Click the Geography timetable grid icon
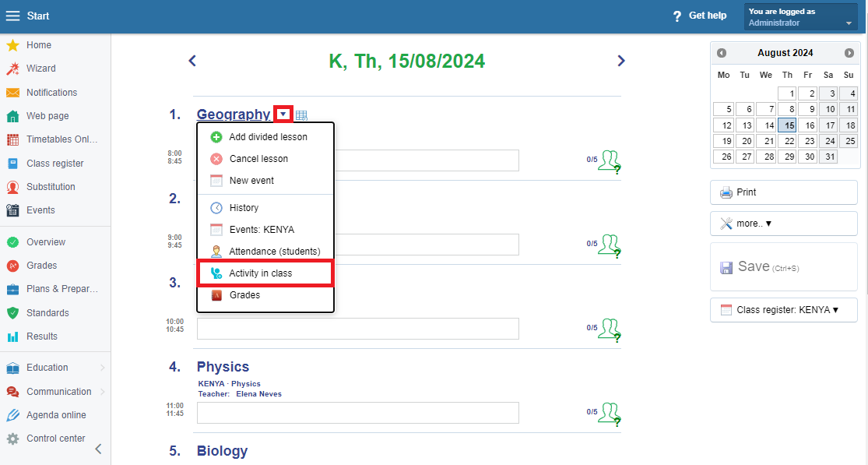868x465 pixels. point(301,115)
